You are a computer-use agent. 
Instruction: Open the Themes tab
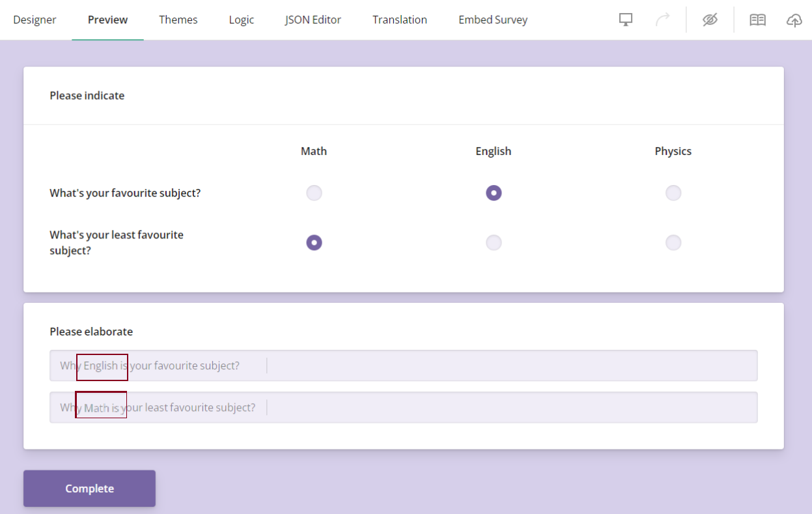coord(178,20)
